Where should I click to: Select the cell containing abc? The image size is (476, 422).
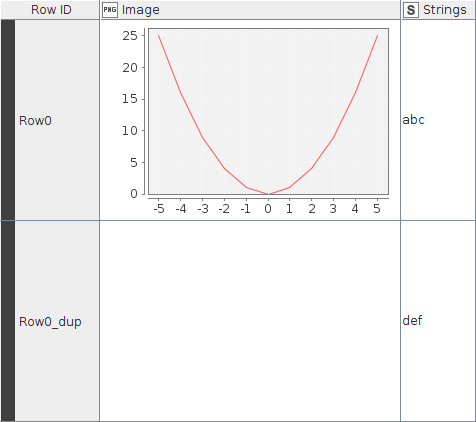click(438, 120)
